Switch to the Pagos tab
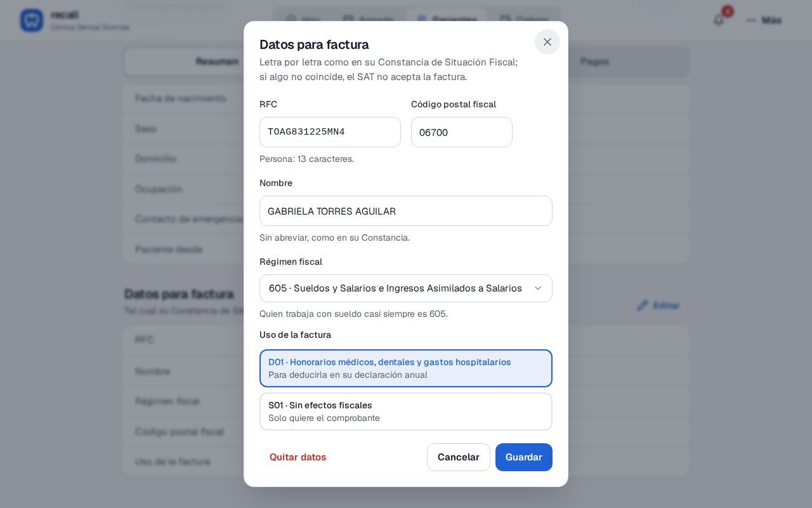 [594, 62]
